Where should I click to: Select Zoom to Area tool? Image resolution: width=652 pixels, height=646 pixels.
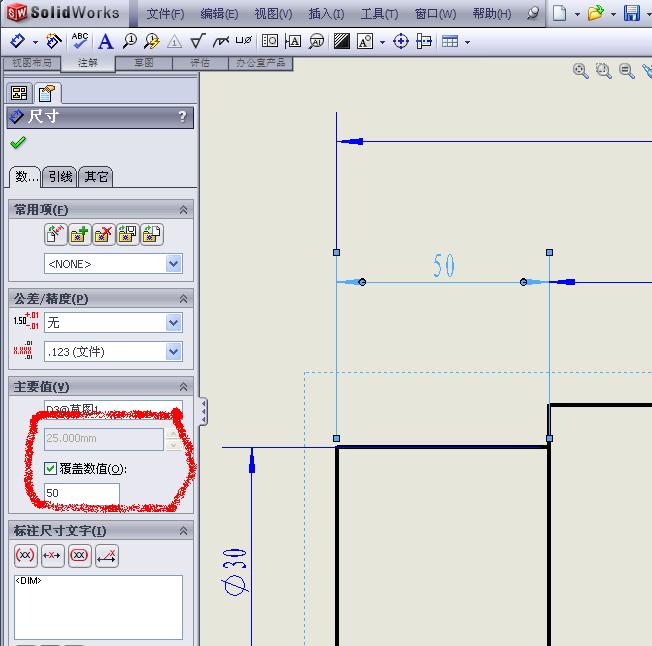[x=603, y=71]
